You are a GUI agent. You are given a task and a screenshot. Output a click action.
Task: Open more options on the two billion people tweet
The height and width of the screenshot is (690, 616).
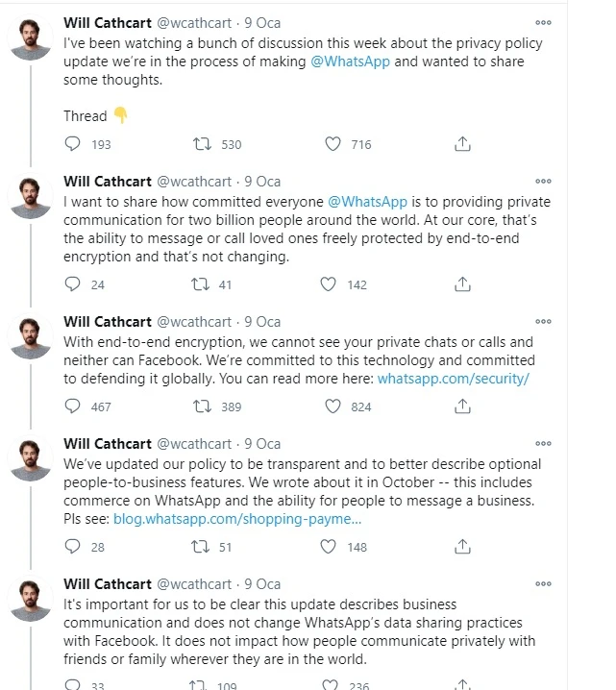[544, 182]
